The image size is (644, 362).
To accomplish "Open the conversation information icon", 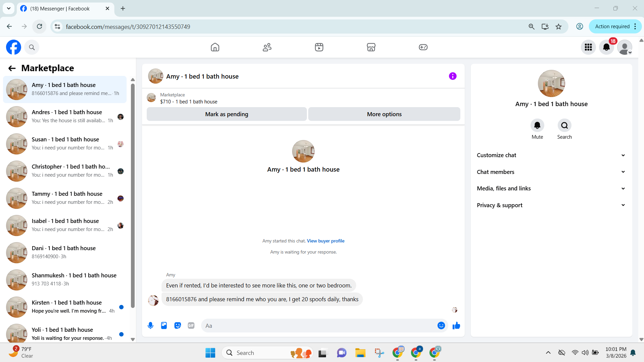I will pos(453,76).
